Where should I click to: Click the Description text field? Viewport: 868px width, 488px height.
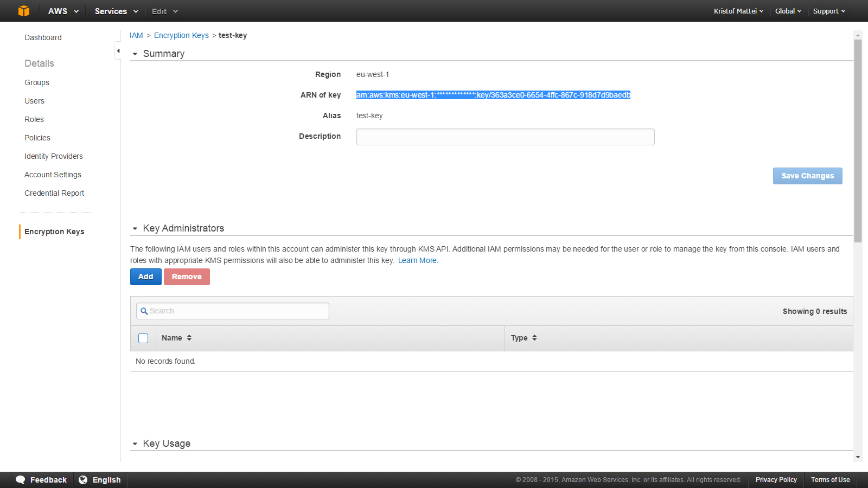(506, 137)
